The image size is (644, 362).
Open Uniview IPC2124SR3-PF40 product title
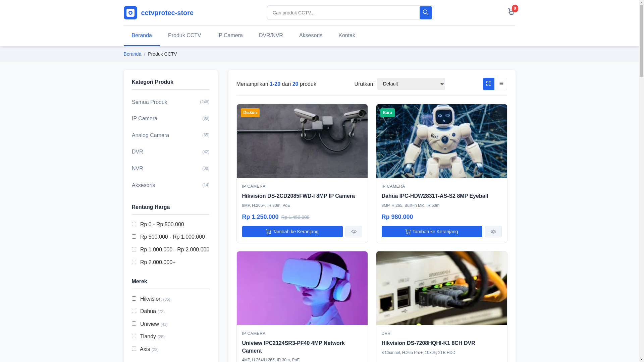(x=293, y=347)
